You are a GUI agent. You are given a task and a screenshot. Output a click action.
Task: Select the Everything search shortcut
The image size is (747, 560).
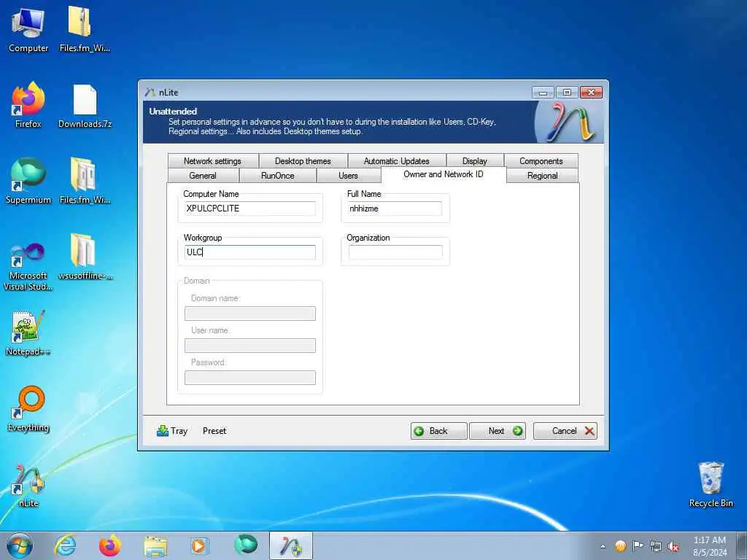pos(28,408)
